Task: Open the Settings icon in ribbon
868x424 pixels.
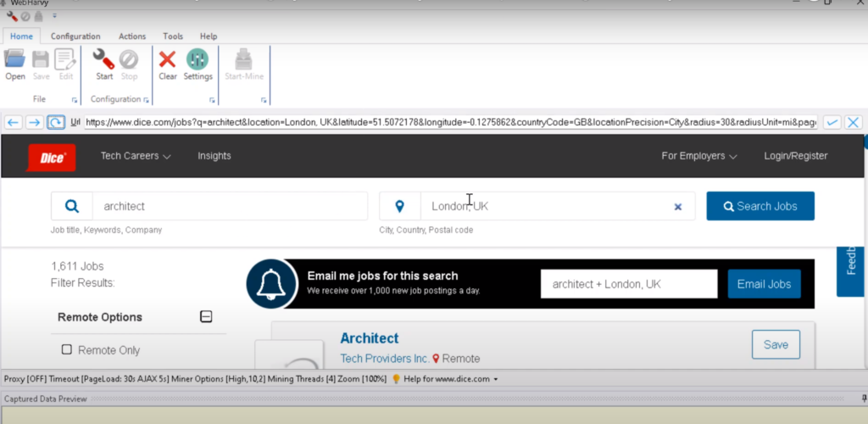Action: pyautogui.click(x=198, y=60)
